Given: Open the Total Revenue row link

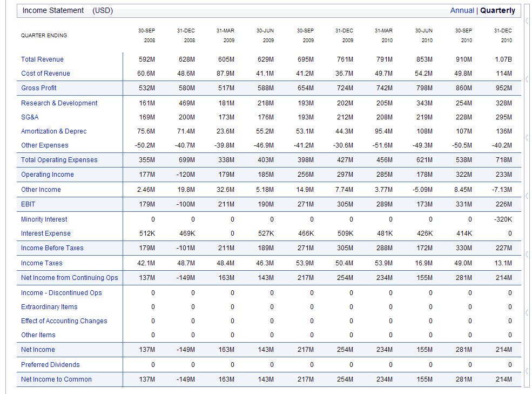Looking at the screenshot, I should (x=42, y=59).
